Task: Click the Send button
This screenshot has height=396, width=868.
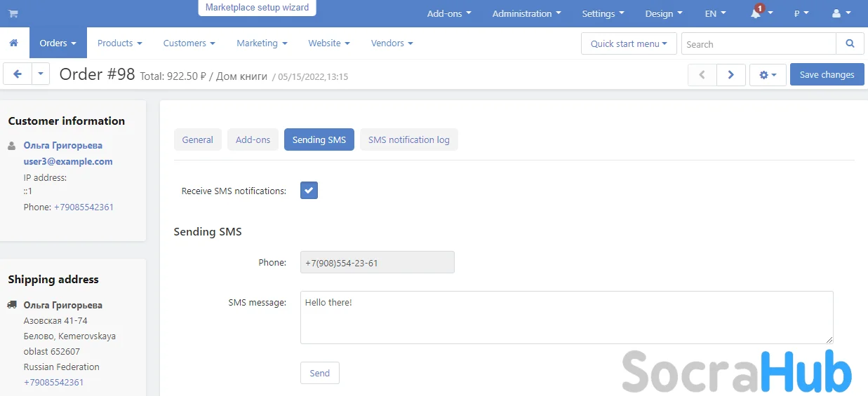Action: click(x=319, y=373)
